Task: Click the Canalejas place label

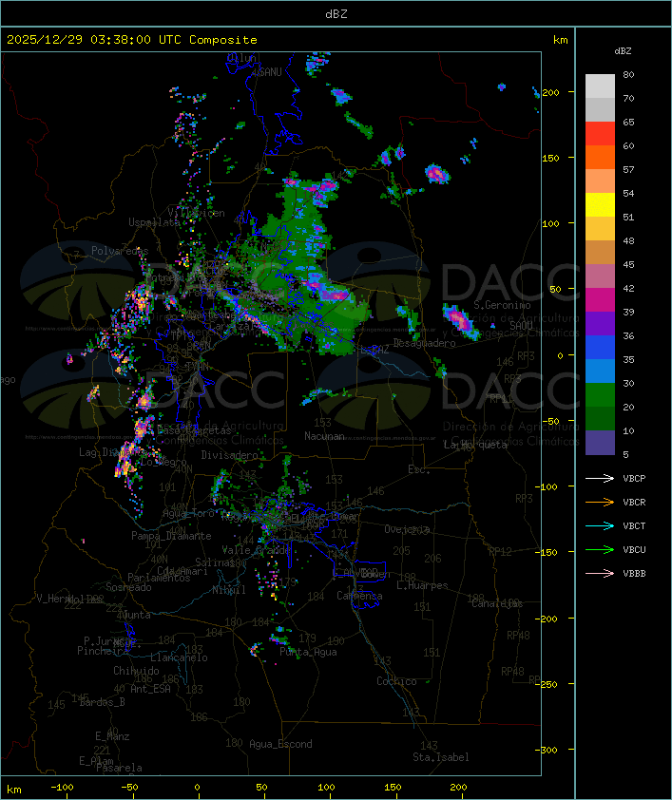Action: (497, 603)
